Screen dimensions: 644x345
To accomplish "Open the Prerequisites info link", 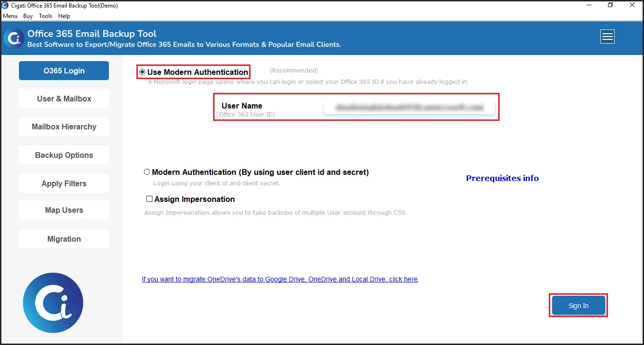I will point(502,178).
